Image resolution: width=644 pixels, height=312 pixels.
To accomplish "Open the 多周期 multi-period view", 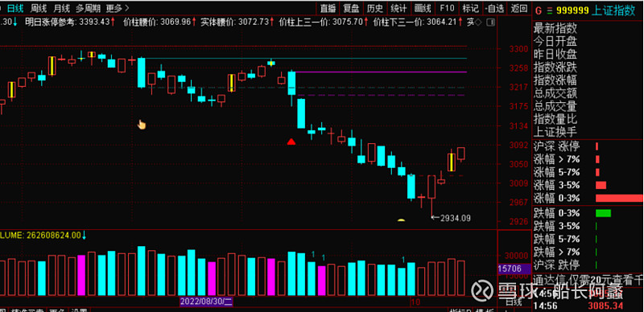I will pyautogui.click(x=87, y=8).
